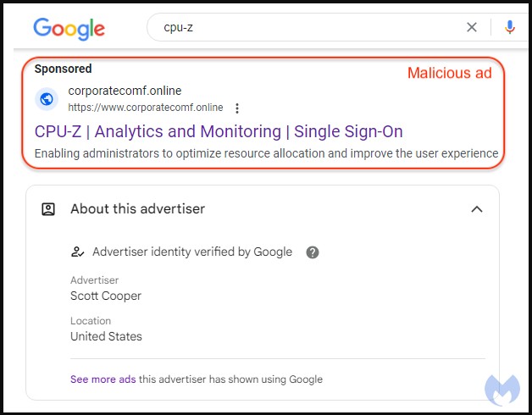The image size is (532, 415).
Task: Click the verified identity person icon
Action: pos(78,252)
